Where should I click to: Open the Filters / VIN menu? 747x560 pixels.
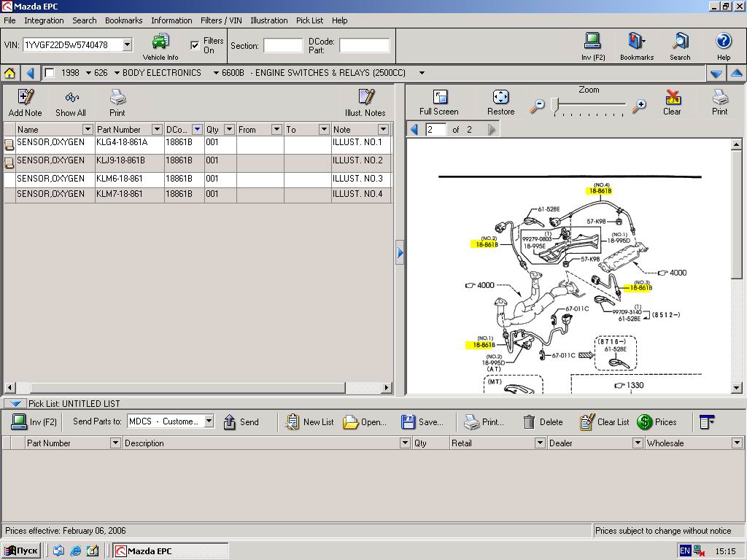[x=221, y=20]
